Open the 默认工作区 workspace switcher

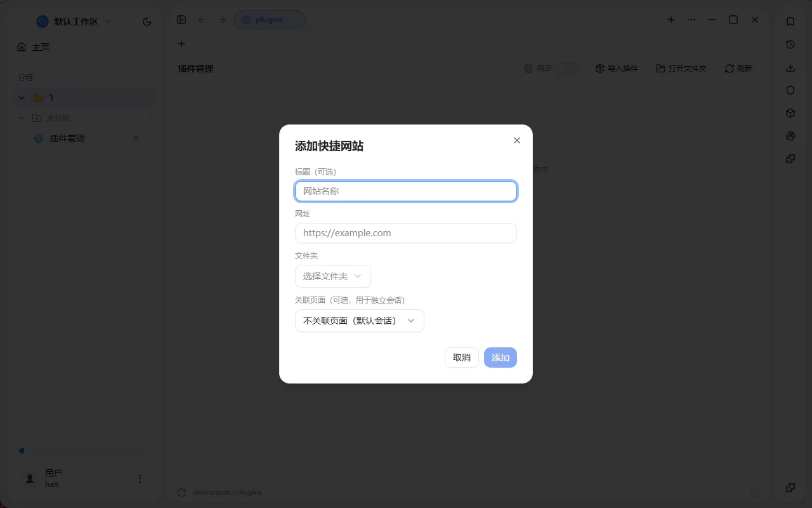click(x=74, y=22)
